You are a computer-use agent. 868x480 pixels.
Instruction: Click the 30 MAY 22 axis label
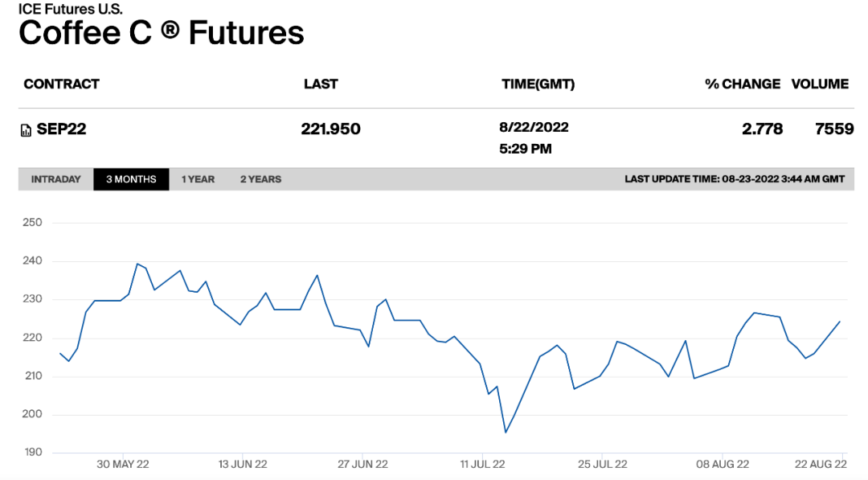[123, 464]
